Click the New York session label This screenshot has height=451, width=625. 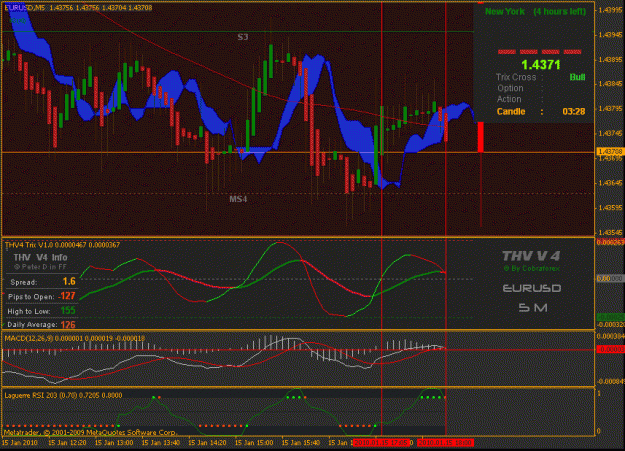[x=505, y=12]
